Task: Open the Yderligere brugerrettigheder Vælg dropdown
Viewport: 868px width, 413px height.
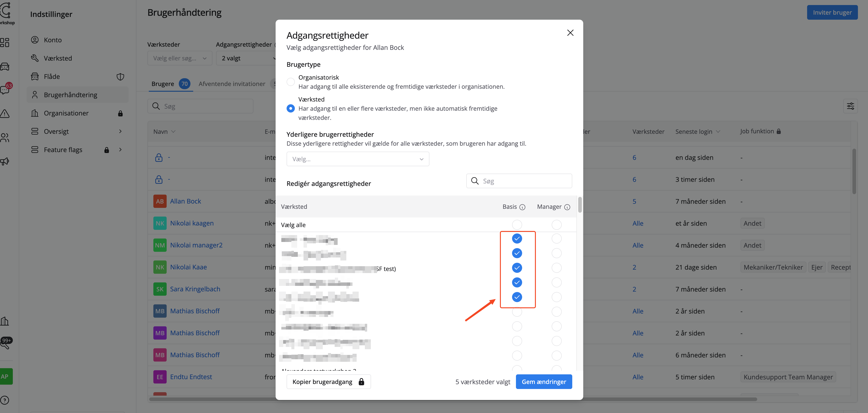Action: pyautogui.click(x=358, y=159)
